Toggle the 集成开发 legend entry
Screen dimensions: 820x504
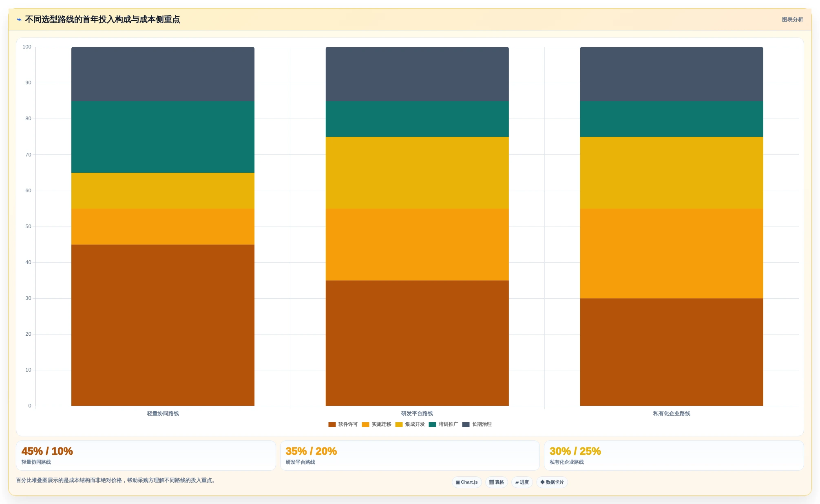click(x=410, y=424)
